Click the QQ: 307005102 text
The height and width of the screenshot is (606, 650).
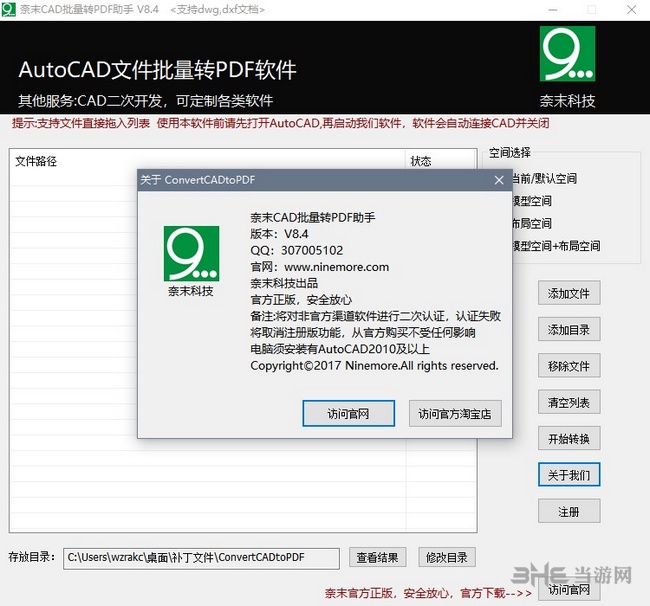[297, 250]
